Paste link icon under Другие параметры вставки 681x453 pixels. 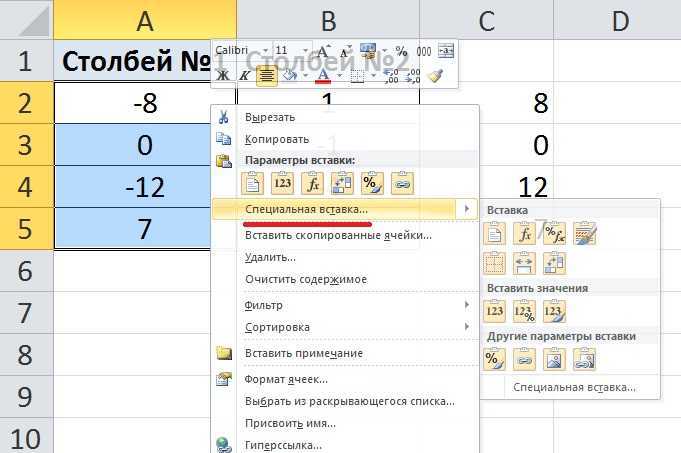(524, 359)
